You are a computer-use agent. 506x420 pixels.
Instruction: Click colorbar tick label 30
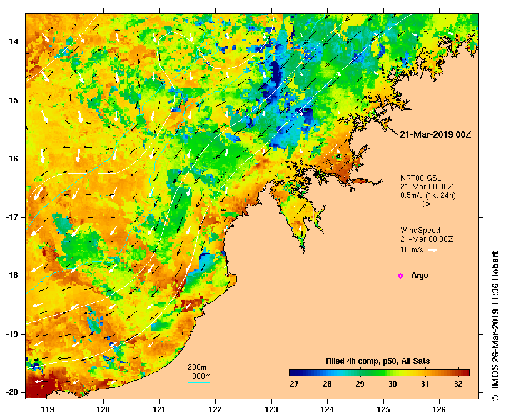pos(392,384)
